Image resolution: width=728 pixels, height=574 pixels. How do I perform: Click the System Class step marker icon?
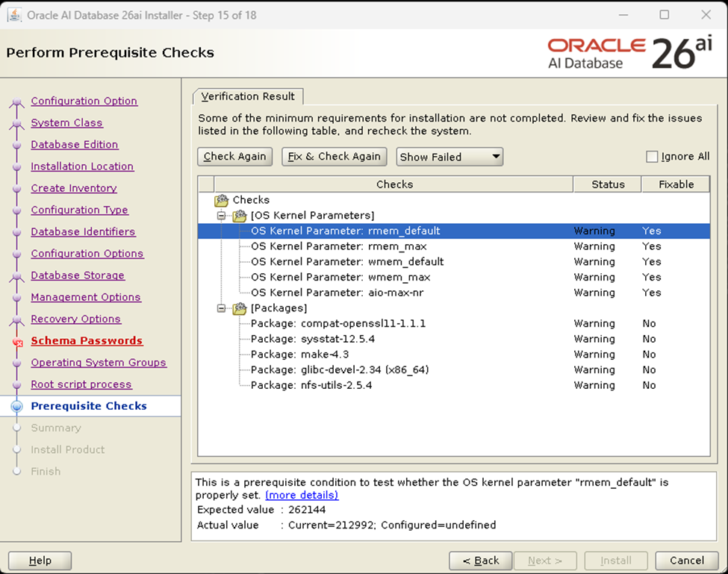tap(16, 123)
